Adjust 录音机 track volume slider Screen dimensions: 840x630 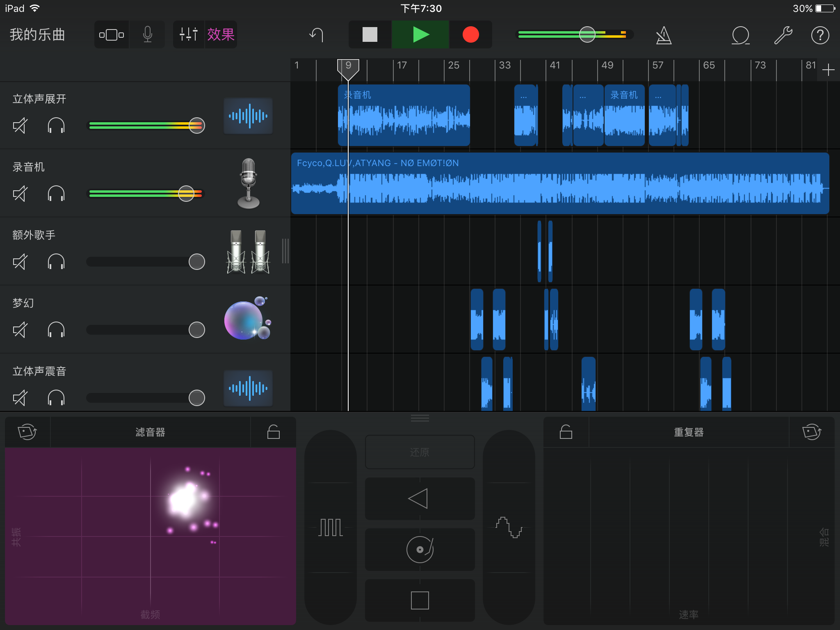186,194
